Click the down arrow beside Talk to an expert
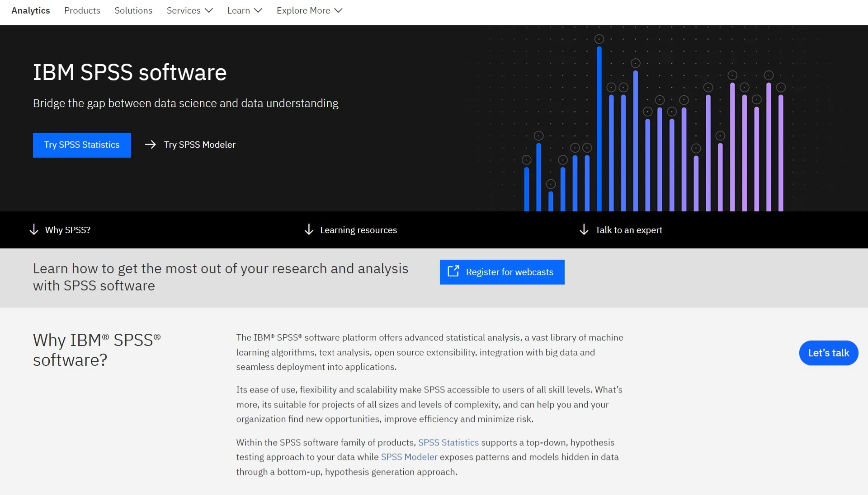Screen dimensions: 868x495 tap(584, 230)
